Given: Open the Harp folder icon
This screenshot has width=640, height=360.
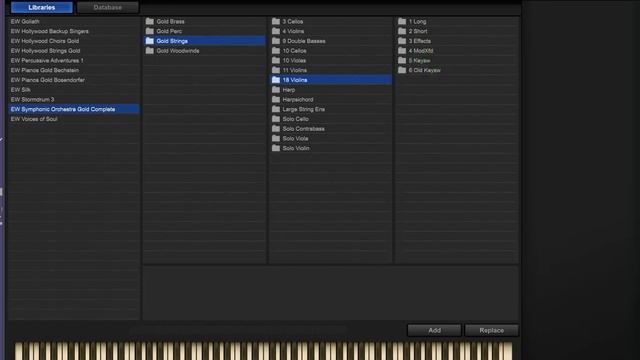Looking at the screenshot, I should pos(276,90).
